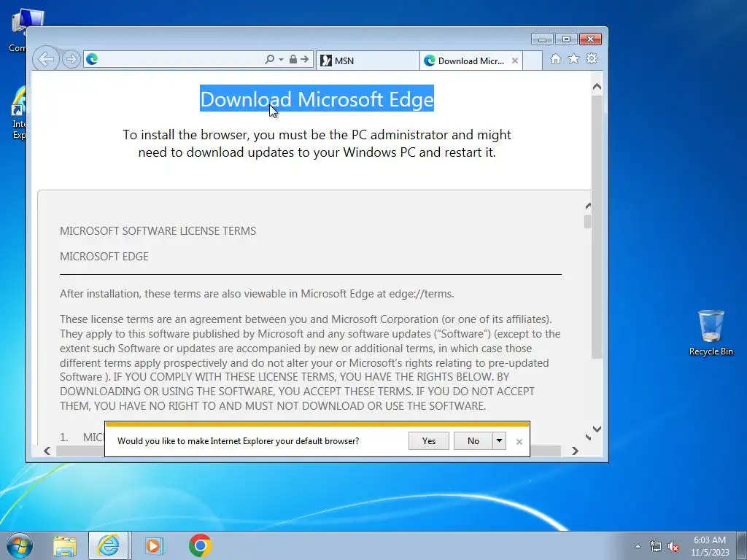
Task: Click the muted volume tray icon
Action: tap(673, 546)
